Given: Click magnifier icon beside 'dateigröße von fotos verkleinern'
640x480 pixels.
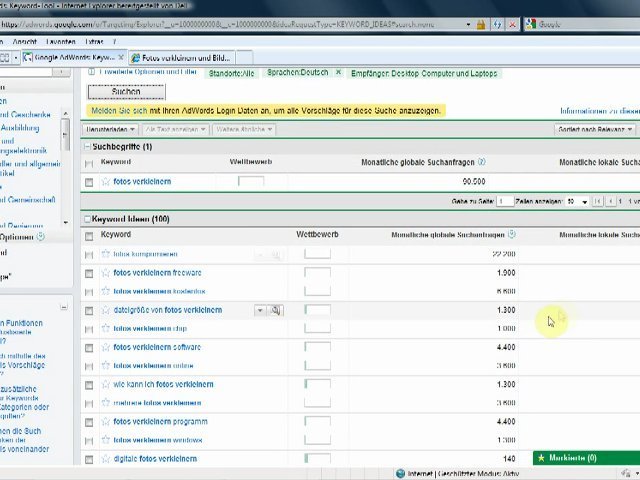Looking at the screenshot, I should [x=276, y=310].
